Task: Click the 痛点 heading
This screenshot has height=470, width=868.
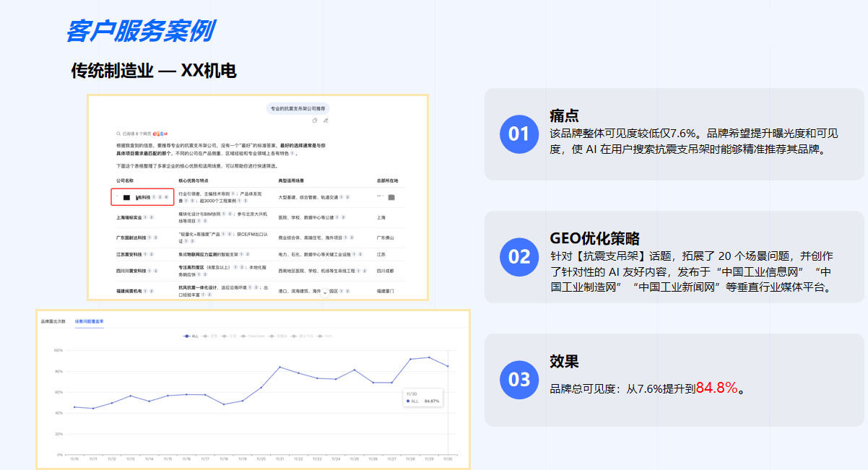Action: click(564, 116)
